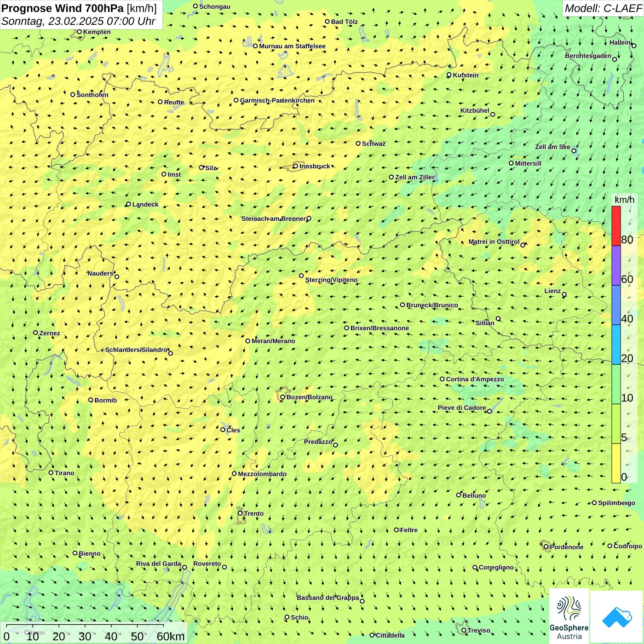This screenshot has width=644, height=644.
Task: Select the Innsbruck city marker
Action: [x=296, y=166]
